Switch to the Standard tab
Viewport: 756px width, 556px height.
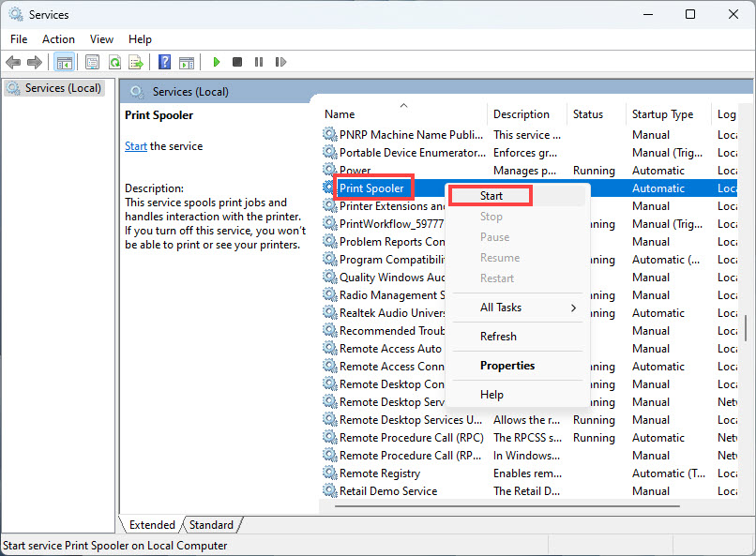click(211, 524)
